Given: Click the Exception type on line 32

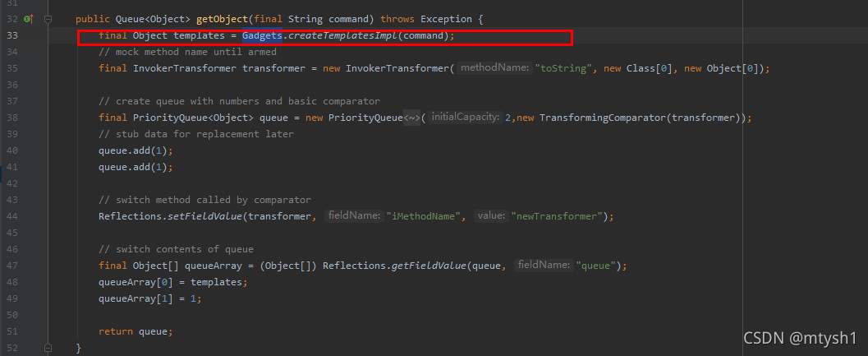Looking at the screenshot, I should (x=446, y=20).
